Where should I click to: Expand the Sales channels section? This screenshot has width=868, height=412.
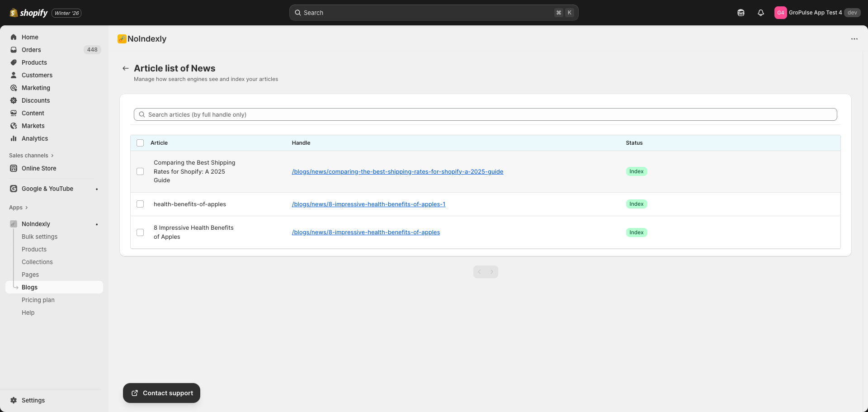pyautogui.click(x=31, y=156)
